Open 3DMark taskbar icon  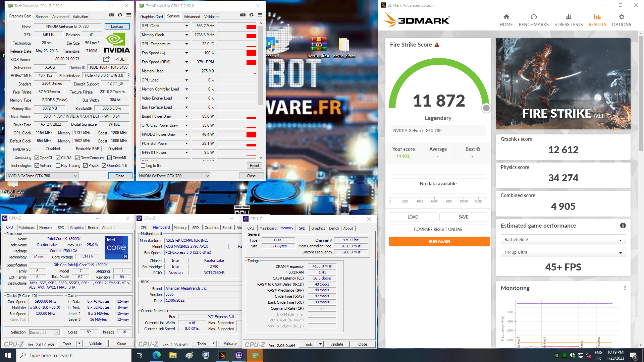(222, 355)
